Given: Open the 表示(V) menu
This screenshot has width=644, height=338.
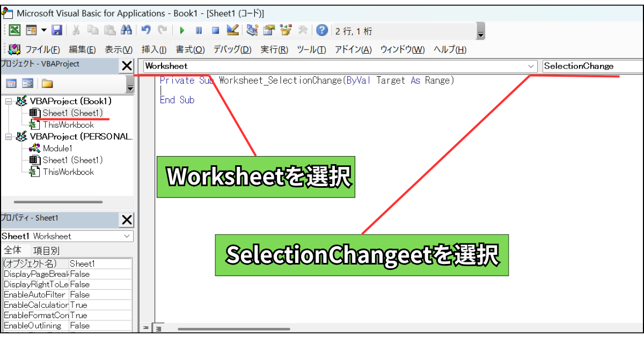Looking at the screenshot, I should coord(119,49).
